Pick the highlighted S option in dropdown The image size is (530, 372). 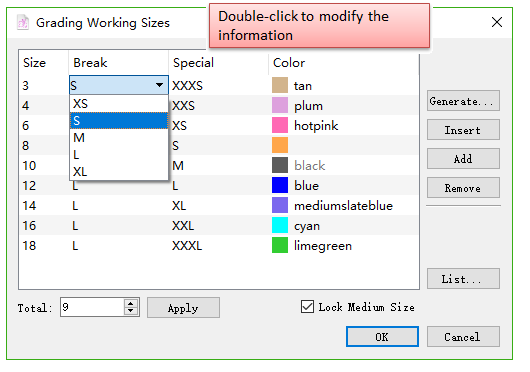click(x=119, y=121)
